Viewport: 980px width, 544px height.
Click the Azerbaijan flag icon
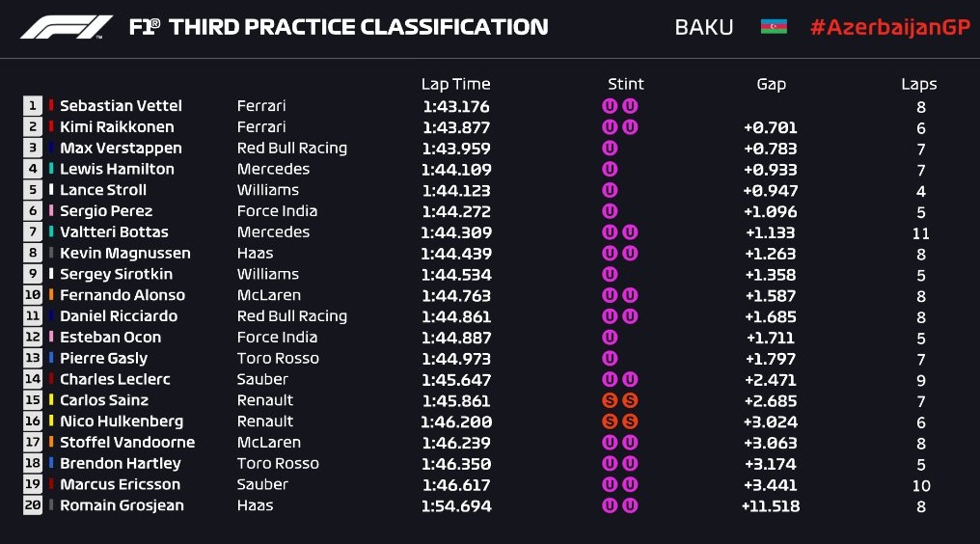coord(774,27)
